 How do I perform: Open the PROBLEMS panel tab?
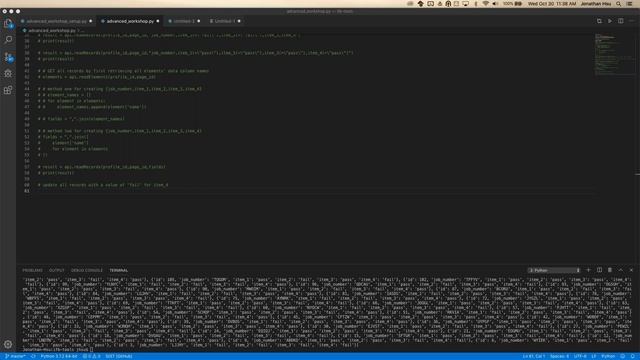point(32,270)
